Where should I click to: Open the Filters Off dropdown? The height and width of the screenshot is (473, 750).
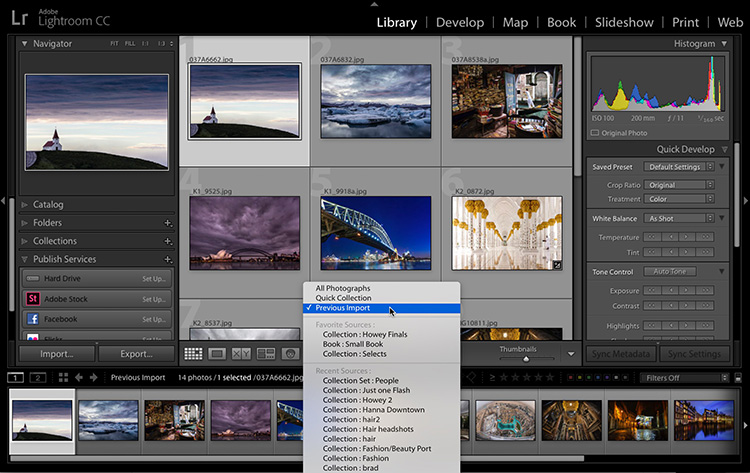click(x=684, y=378)
